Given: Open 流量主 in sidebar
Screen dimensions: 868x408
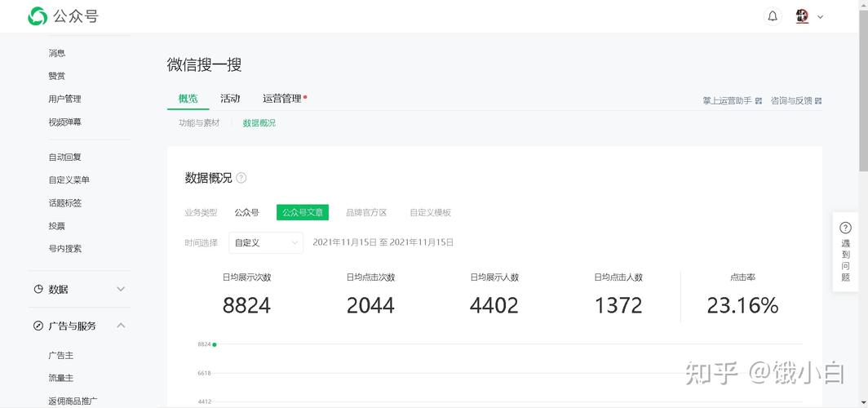Looking at the screenshot, I should (61, 378).
